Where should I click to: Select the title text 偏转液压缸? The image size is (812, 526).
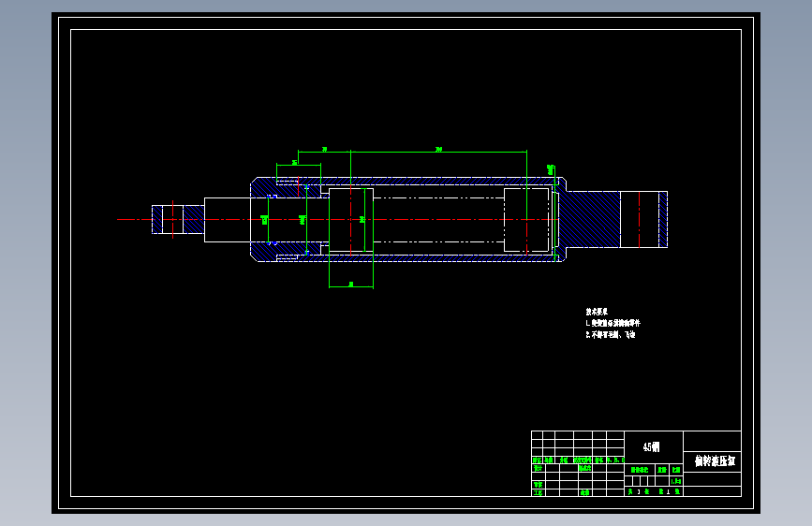tap(715, 460)
